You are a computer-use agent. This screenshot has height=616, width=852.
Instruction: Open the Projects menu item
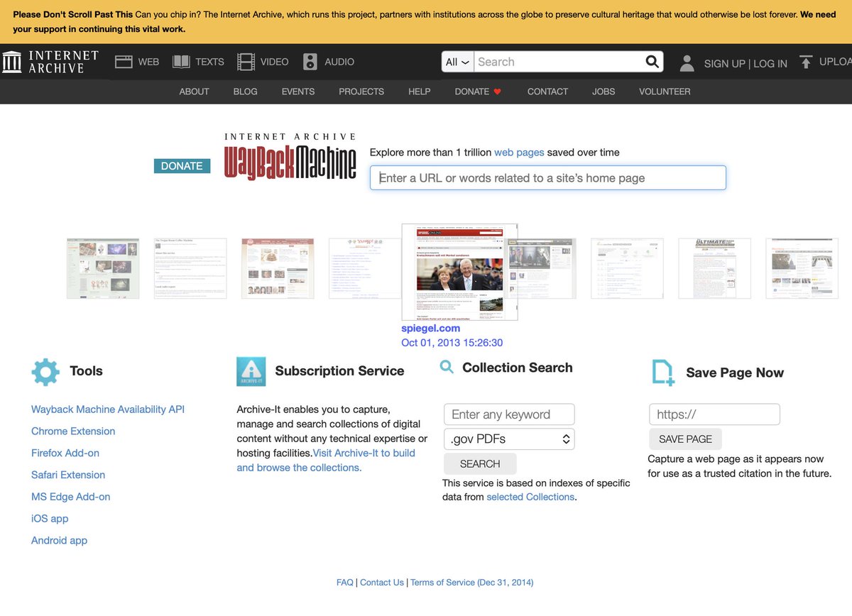pos(361,92)
